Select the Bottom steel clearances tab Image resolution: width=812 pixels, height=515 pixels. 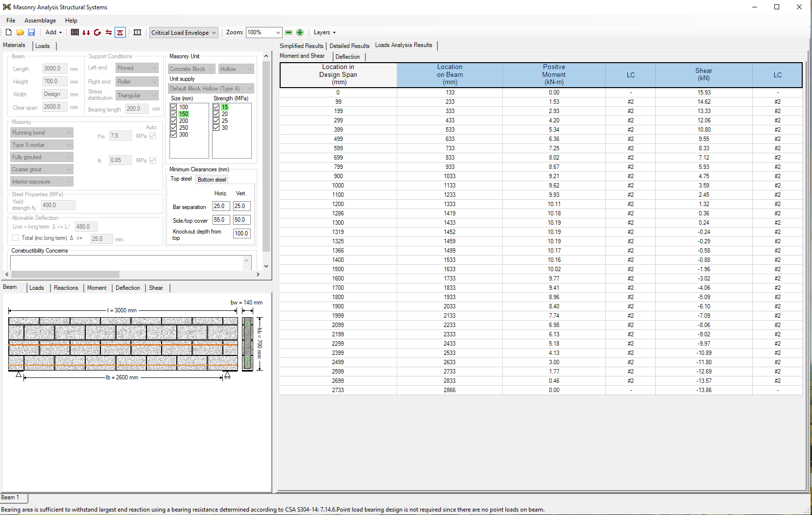tap(212, 180)
